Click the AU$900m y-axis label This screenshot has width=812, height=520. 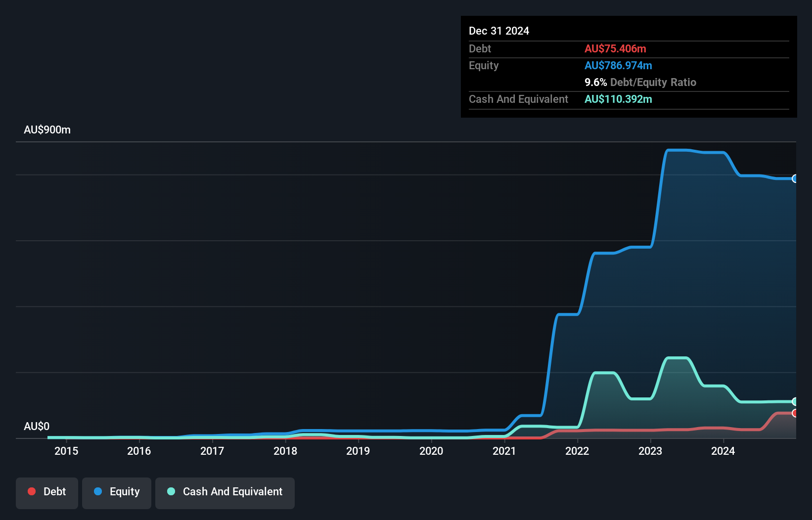coord(47,130)
